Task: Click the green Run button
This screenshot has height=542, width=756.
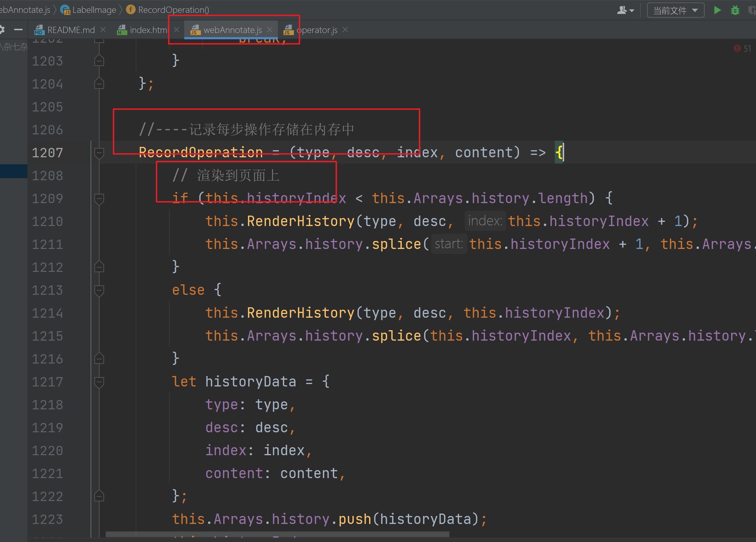Action: (717, 10)
